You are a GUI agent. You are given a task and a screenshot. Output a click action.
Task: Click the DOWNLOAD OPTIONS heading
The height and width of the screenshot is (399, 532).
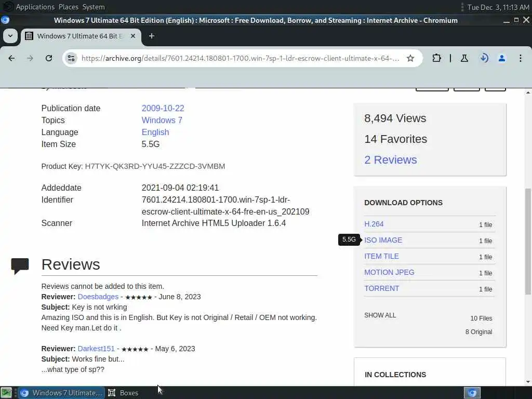(x=403, y=203)
